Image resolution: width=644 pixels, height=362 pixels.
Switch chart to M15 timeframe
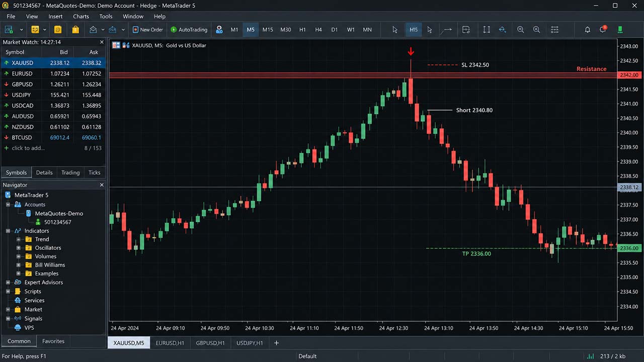(x=268, y=30)
